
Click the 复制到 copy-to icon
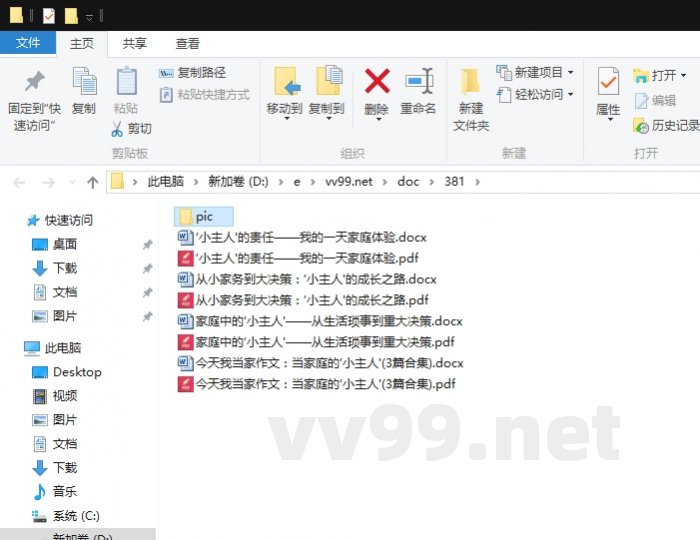click(329, 80)
